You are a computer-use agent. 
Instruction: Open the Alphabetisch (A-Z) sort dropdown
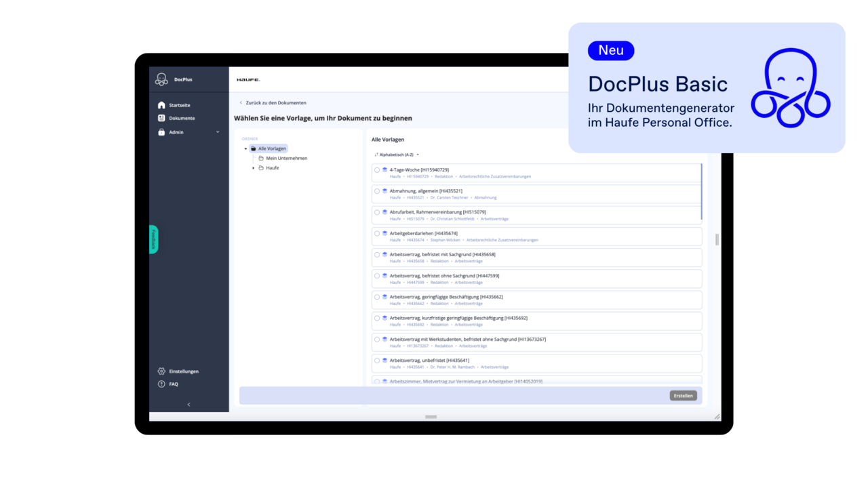tap(397, 155)
